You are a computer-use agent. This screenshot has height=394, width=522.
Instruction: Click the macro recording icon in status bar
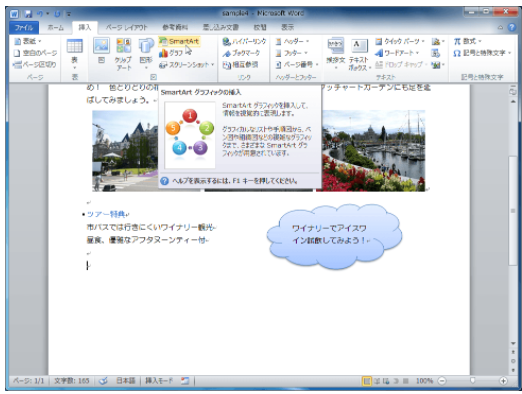185,381
